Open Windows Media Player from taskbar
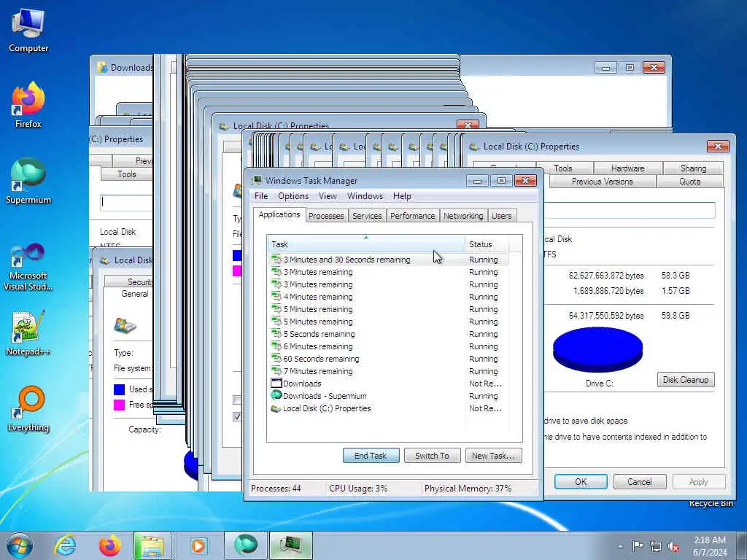 [x=198, y=545]
